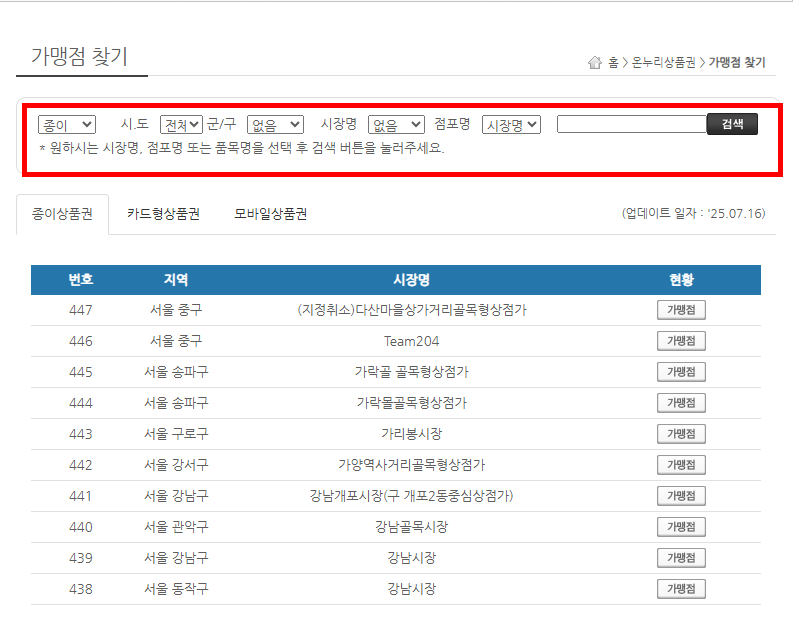Click the 가맹점 찾기 page heading

[x=79, y=56]
